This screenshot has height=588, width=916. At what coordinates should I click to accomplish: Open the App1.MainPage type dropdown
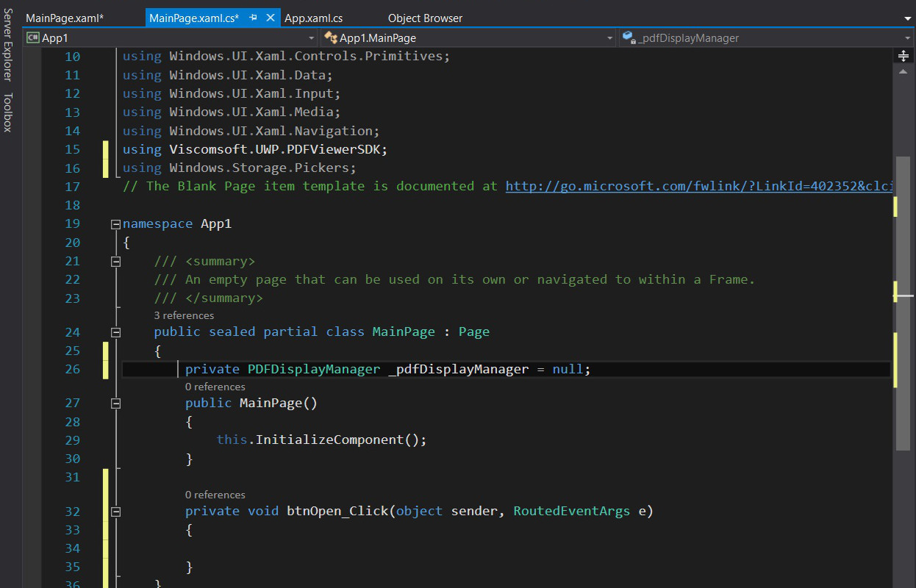pos(609,37)
